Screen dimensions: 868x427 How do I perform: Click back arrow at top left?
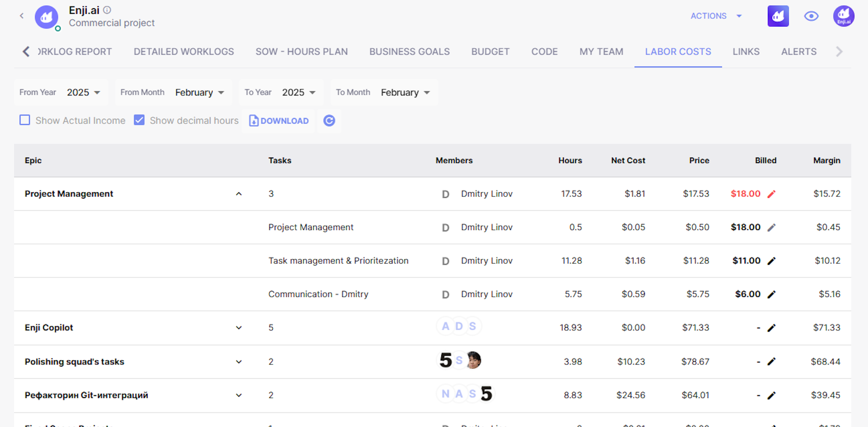pyautogui.click(x=22, y=16)
